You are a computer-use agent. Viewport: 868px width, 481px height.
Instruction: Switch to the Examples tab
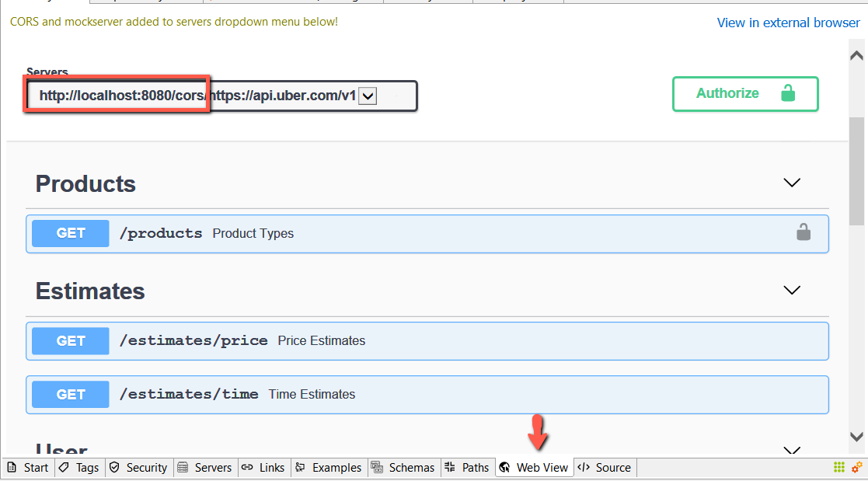(x=329, y=467)
